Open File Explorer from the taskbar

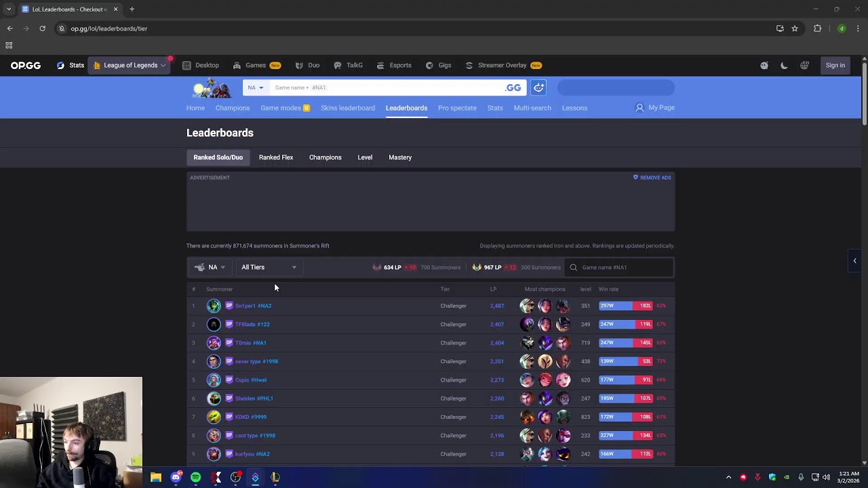coord(156,477)
